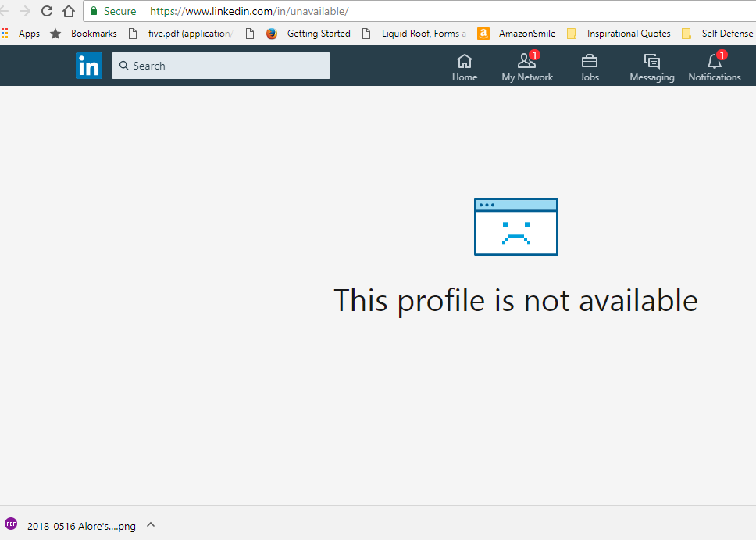Screen dimensions: 756x540
Task: Open the five.pdf bookmark
Action: click(181, 34)
